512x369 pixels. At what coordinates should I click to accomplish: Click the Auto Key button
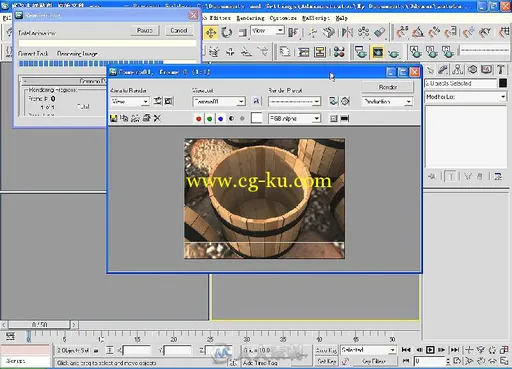pos(326,350)
